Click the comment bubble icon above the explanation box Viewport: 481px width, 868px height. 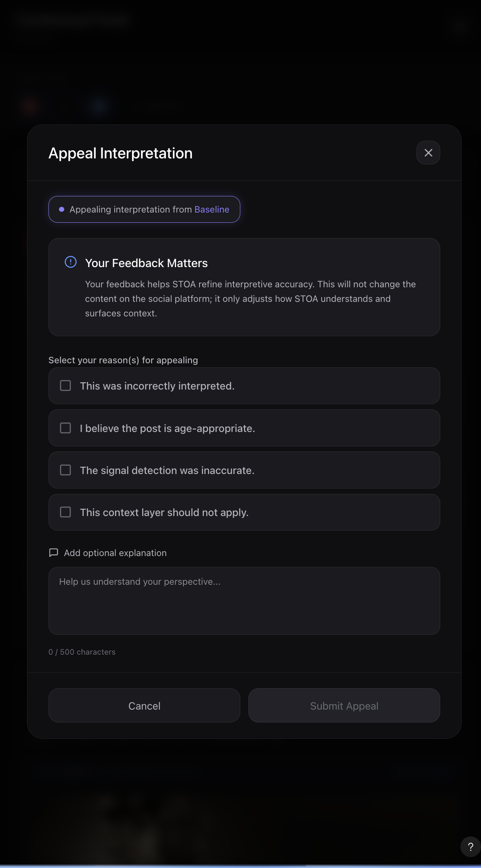pos(53,552)
